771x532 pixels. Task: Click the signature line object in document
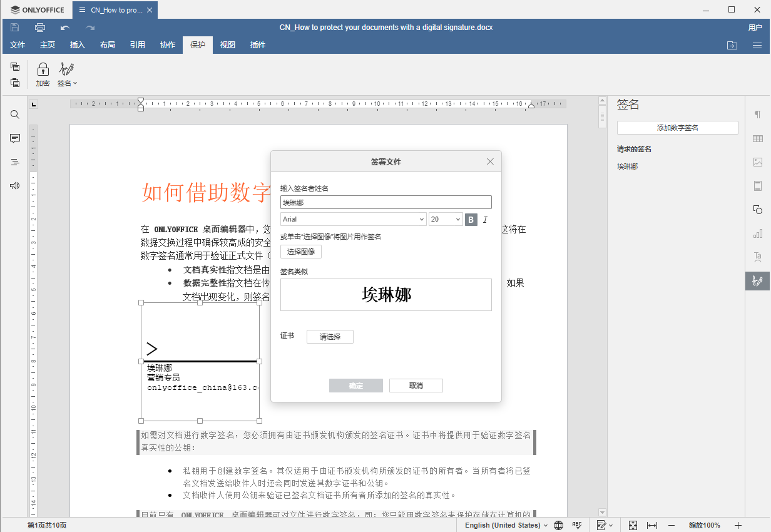tap(200, 362)
